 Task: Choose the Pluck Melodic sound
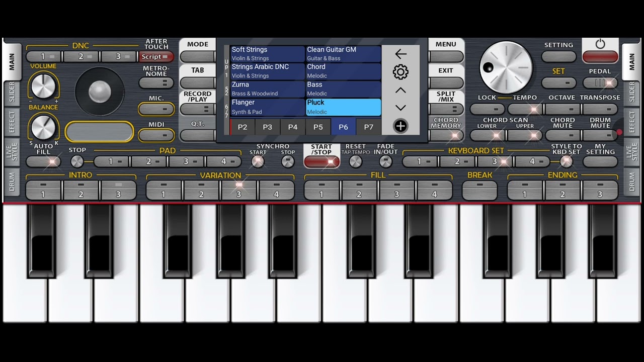343,107
